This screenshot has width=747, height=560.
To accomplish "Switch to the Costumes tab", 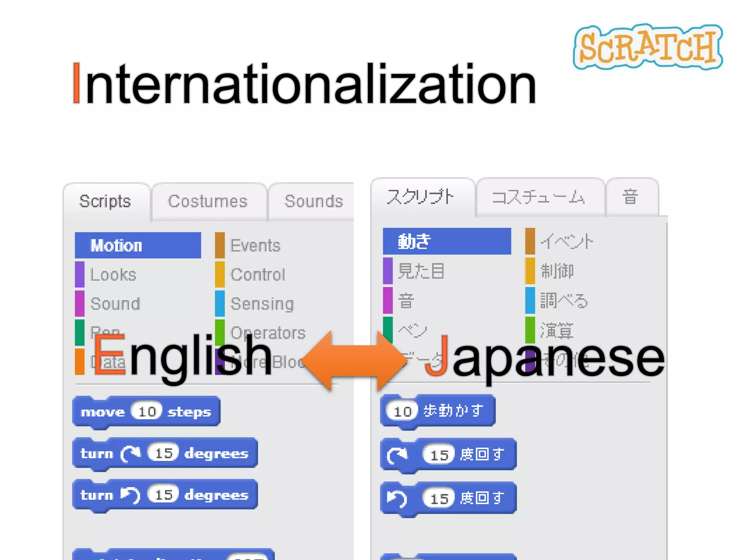I will (209, 202).
